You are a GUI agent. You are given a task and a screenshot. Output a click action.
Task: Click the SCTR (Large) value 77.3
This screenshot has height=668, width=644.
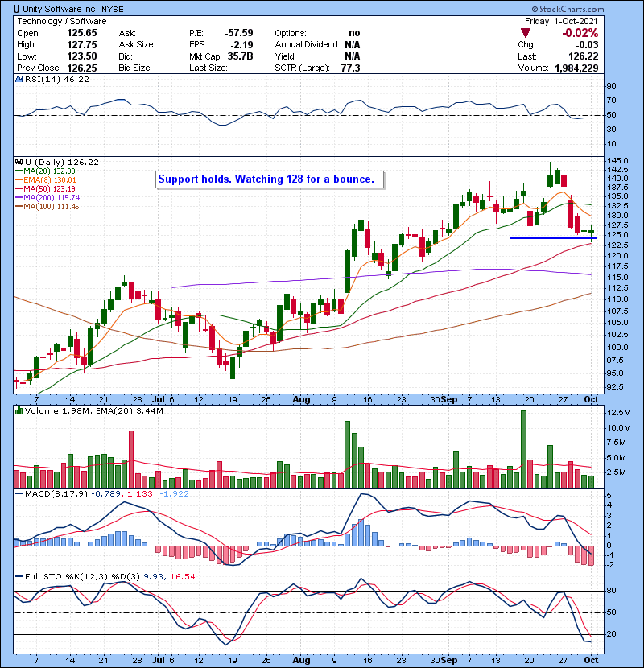(350, 68)
